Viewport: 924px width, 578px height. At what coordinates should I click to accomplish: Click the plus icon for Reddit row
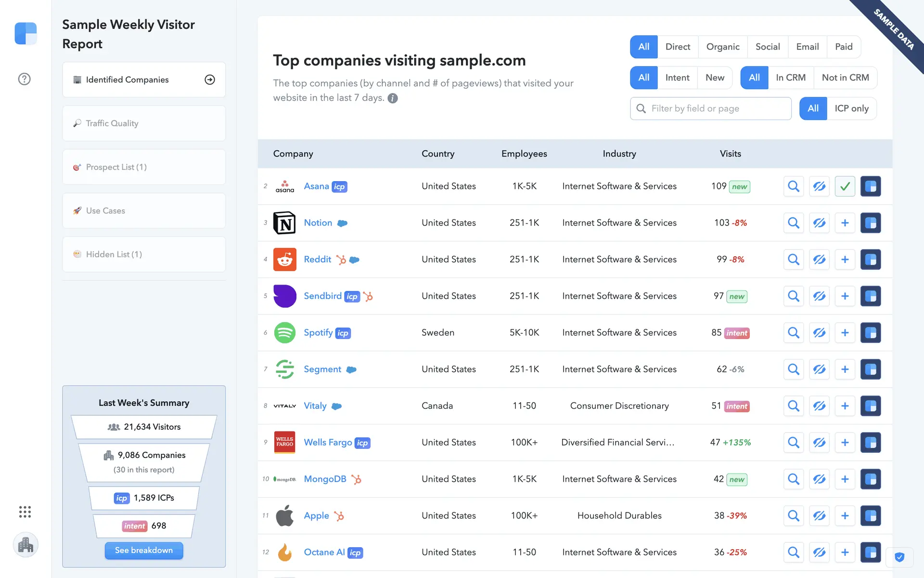click(x=845, y=260)
